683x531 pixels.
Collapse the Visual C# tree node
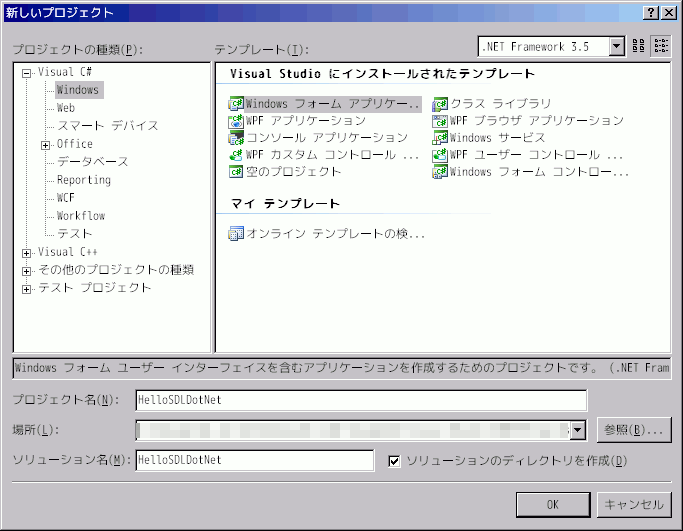pos(27,74)
